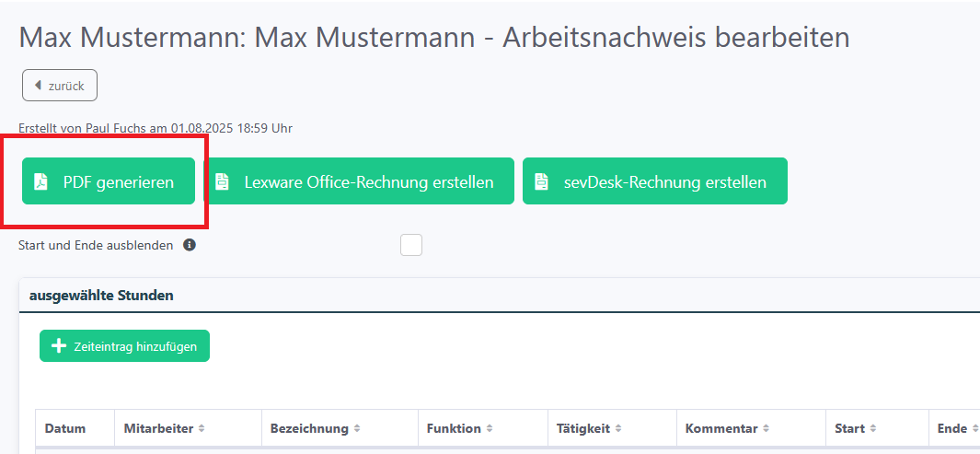Toggle the Start und Ende ausblenden checkbox

click(x=411, y=245)
